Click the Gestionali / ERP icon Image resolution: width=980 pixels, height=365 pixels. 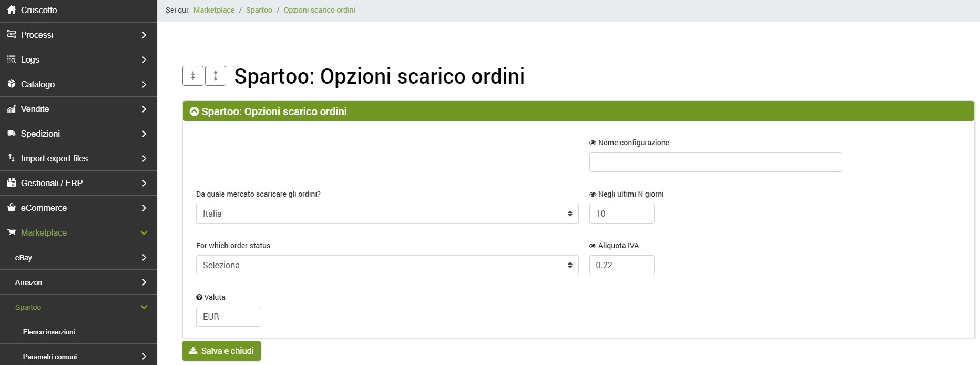point(12,183)
